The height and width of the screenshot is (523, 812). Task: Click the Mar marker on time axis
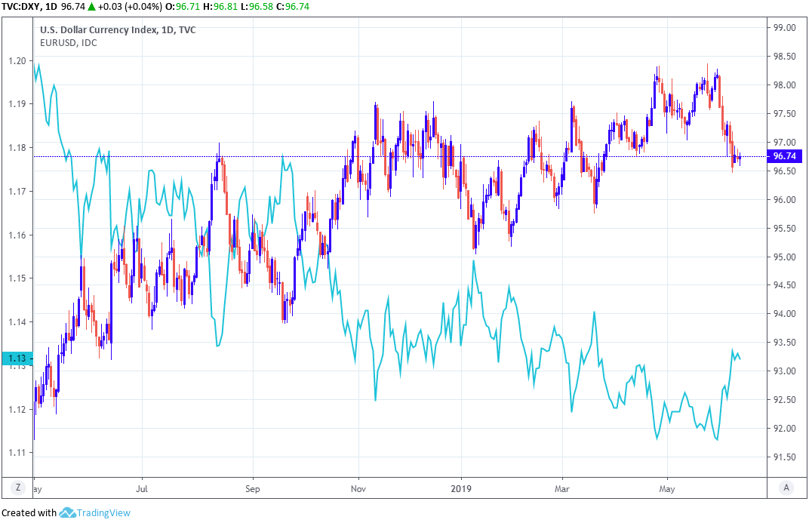[562, 488]
